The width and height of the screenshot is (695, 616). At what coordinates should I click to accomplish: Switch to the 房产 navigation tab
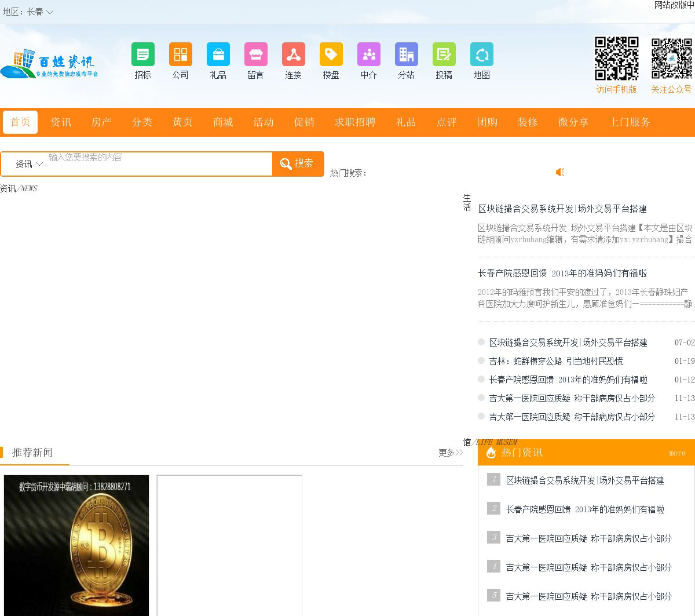click(x=101, y=122)
